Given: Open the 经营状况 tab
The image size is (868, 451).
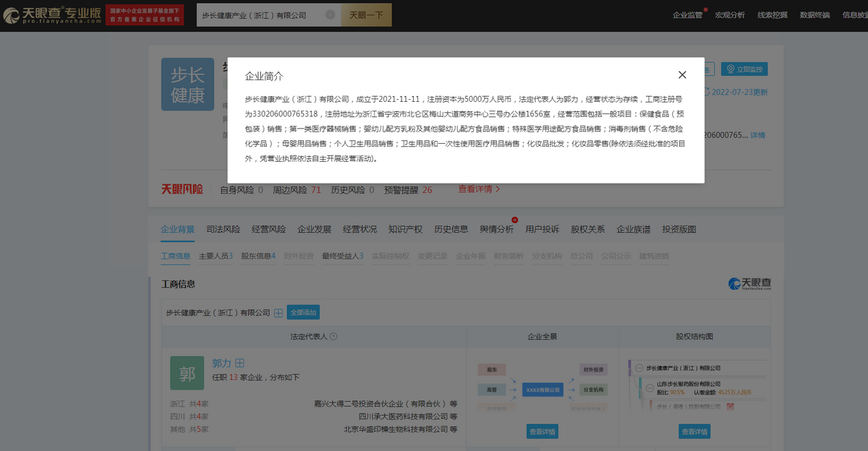Looking at the screenshot, I should tap(359, 230).
